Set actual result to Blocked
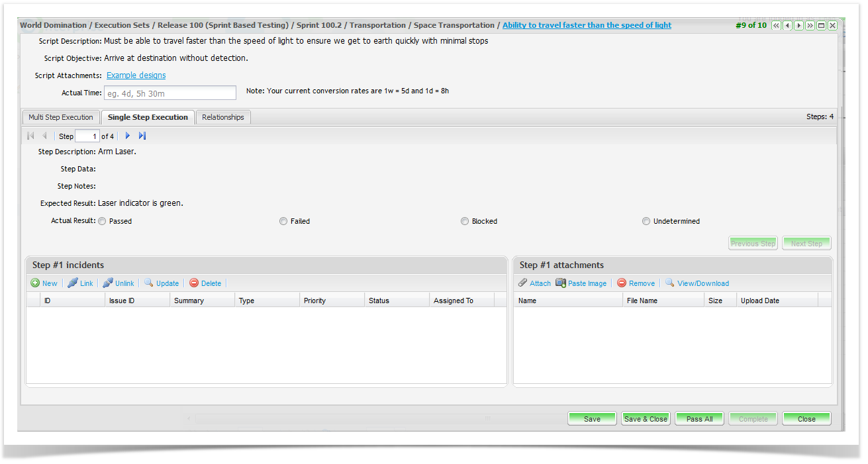The width and height of the screenshot is (868, 464). click(x=465, y=221)
